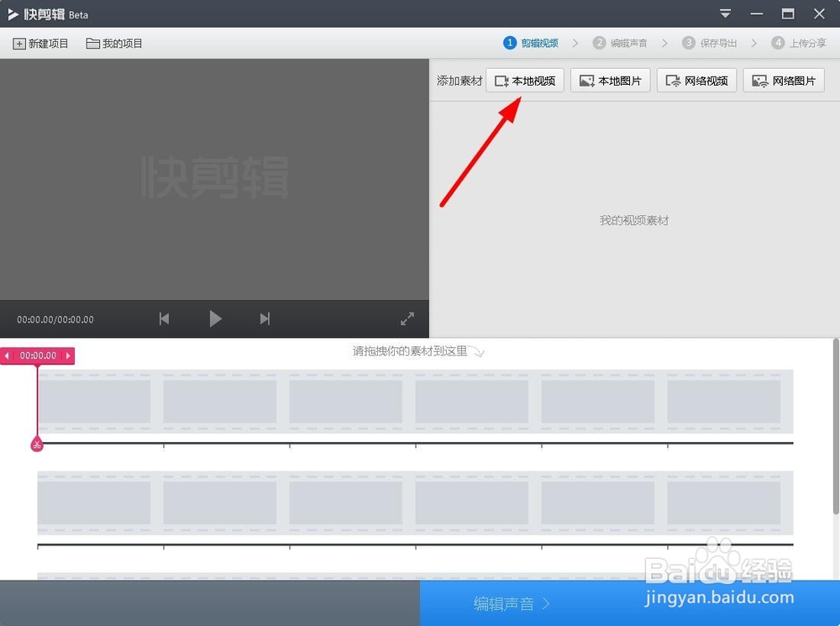
Task: Click the timeline vertical scrollbar
Action: click(x=837, y=427)
